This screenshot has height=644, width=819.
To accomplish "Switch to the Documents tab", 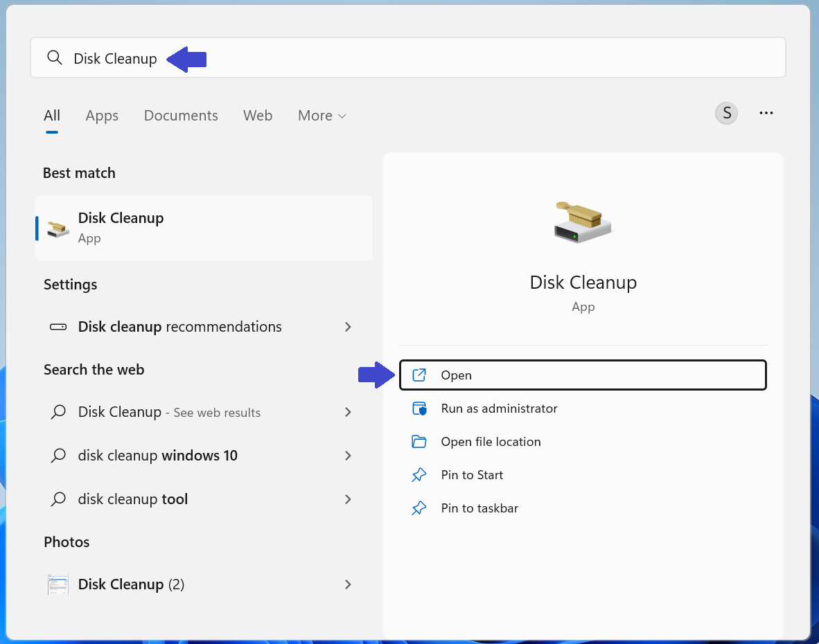I will coord(181,116).
